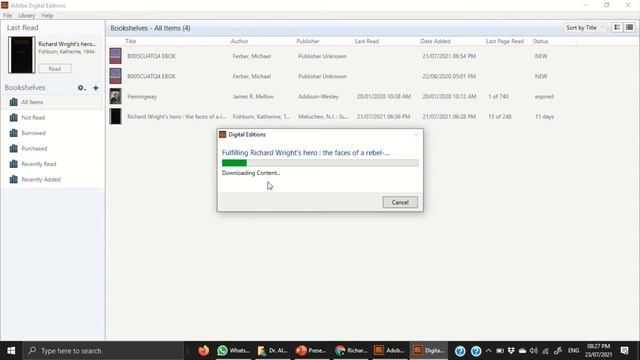Open Chrome Richar... taskbar item
The height and width of the screenshot is (360, 640).
[x=351, y=351]
